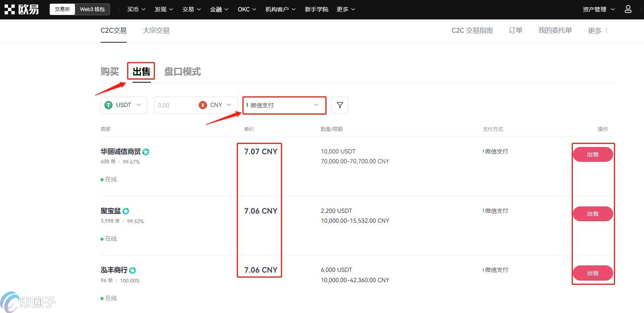Click 微信支付 label in 泓丰商行 row
Image resolution: width=644 pixels, height=313 pixels.
click(496, 270)
